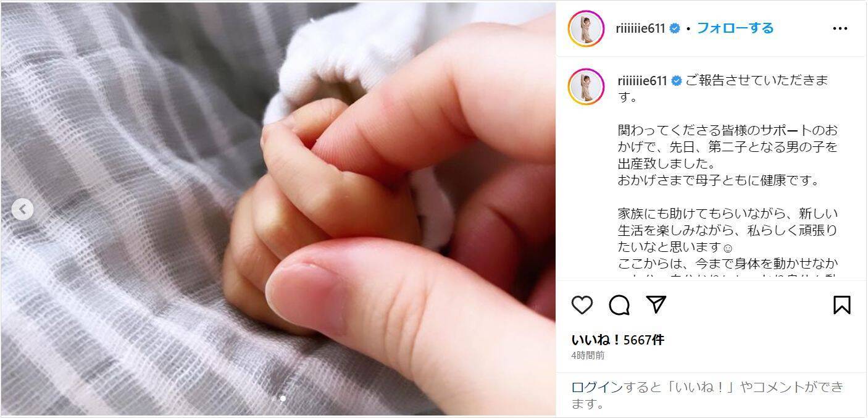Click the verified badge next to the header username
Image resolution: width=868 pixels, height=418 pixels.
[x=675, y=28]
